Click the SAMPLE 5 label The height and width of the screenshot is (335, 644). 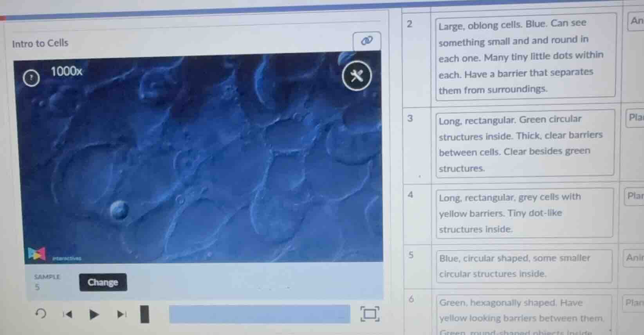point(47,282)
